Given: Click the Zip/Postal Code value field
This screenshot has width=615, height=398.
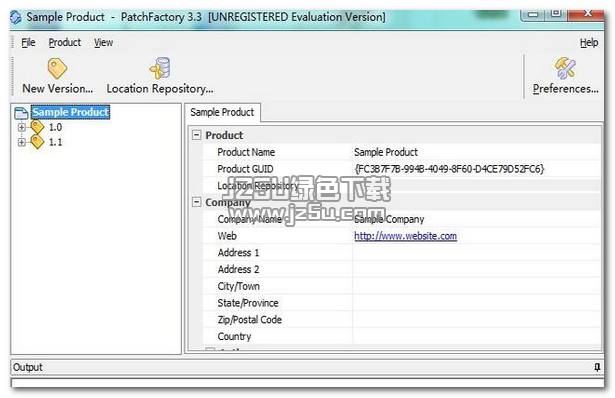Looking at the screenshot, I should pos(477,320).
